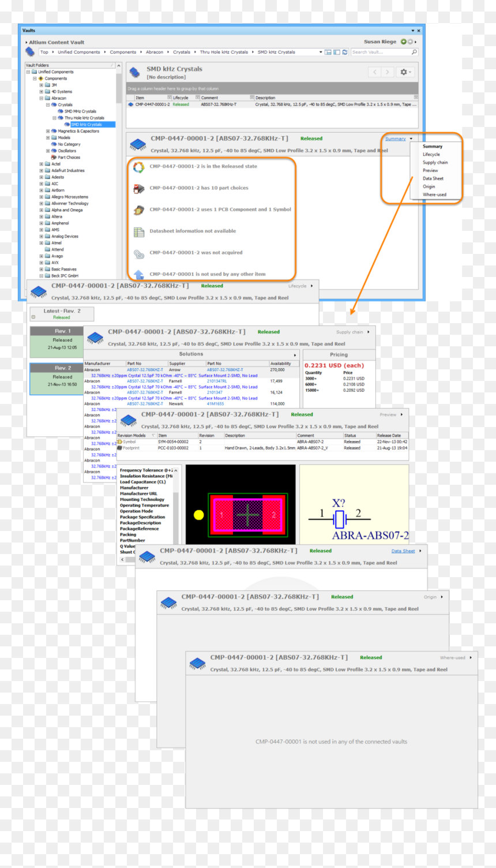Expand the 3M folder in Vault Folders
Screen dimensions: 496x868
41,85
